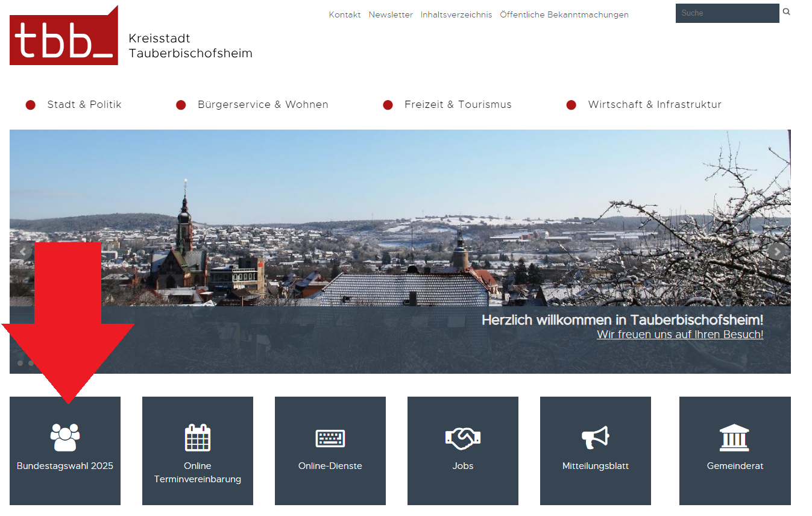Open the Newsletter link

[391, 15]
